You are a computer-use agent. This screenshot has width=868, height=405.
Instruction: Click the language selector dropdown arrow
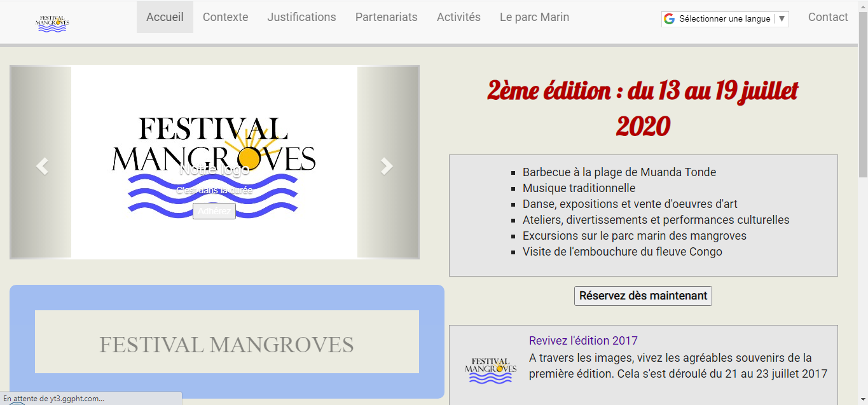782,19
